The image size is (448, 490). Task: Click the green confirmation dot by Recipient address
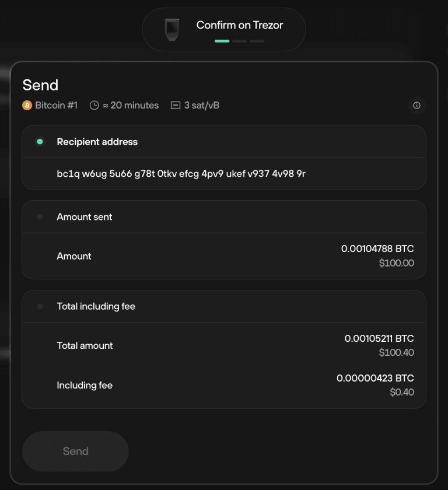39,141
